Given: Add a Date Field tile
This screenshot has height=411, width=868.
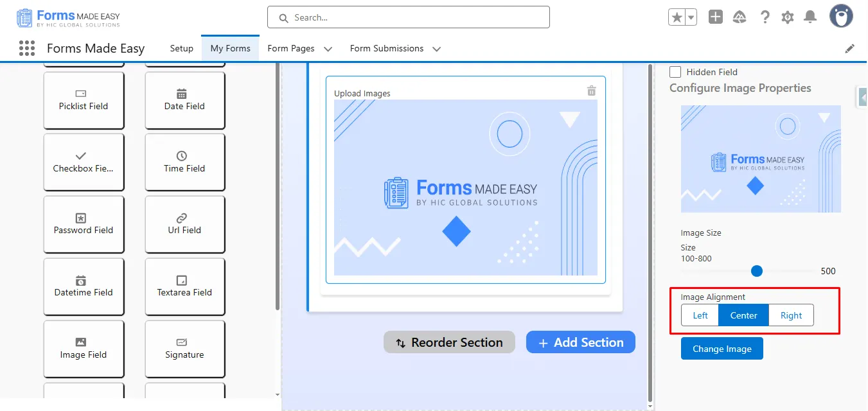Looking at the screenshot, I should tap(184, 100).
